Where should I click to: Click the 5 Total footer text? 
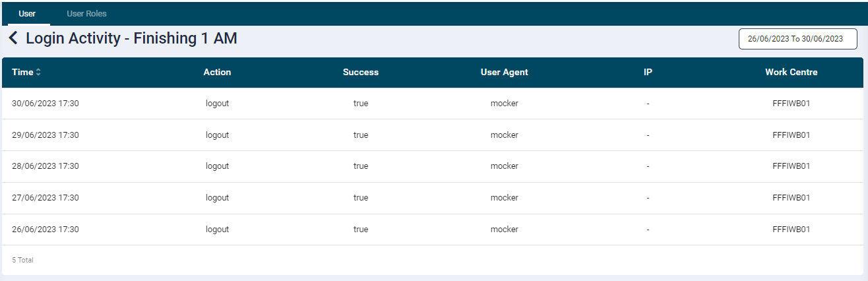22,261
